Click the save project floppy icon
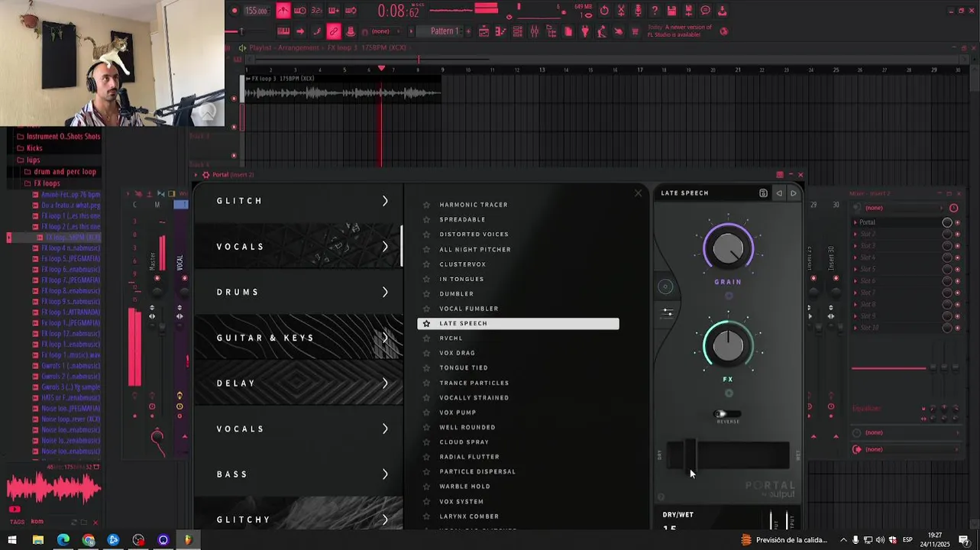 tap(671, 11)
